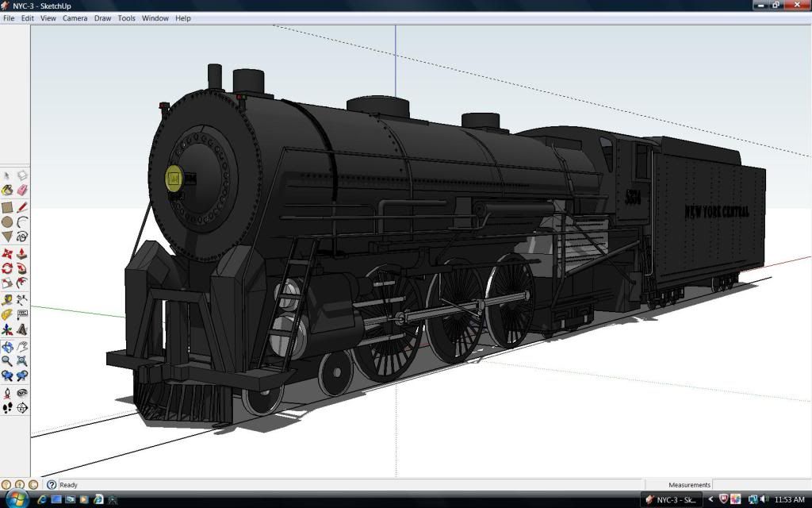This screenshot has width=812, height=508.
Task: Show hidden system tray icons
Action: pyautogui.click(x=710, y=499)
